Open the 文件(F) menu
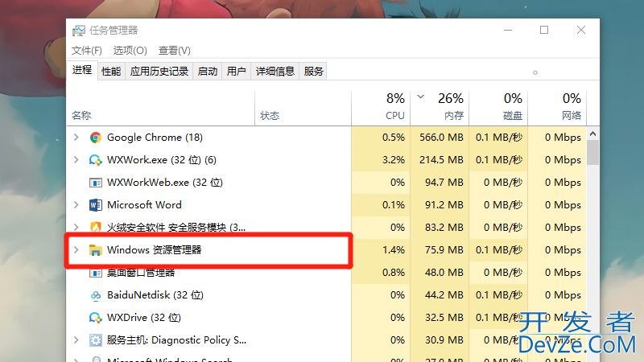The width and height of the screenshot is (644, 362). coord(87,51)
